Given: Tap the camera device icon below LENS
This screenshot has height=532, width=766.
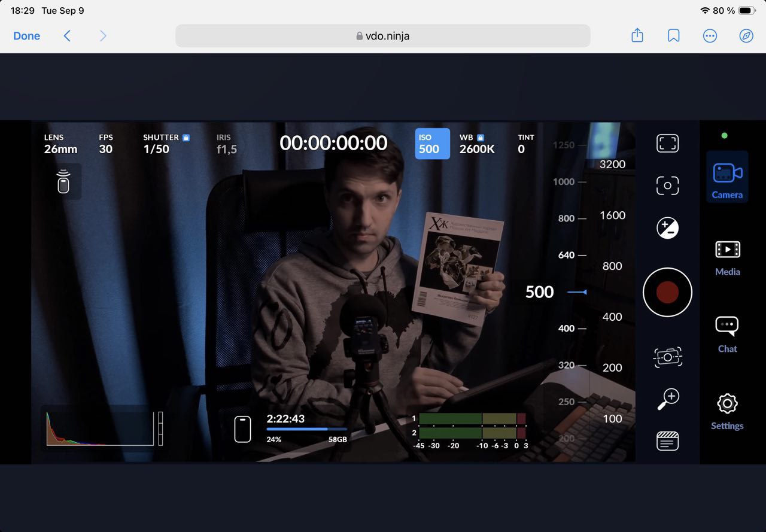Looking at the screenshot, I should tap(63, 181).
